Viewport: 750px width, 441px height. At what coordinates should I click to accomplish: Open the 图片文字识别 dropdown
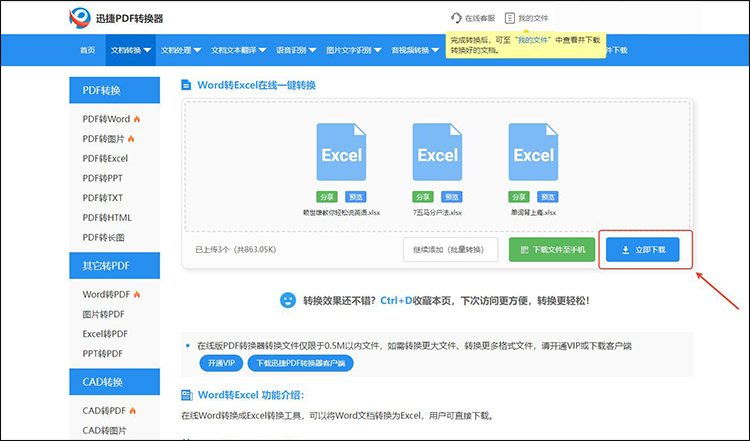coord(353,50)
